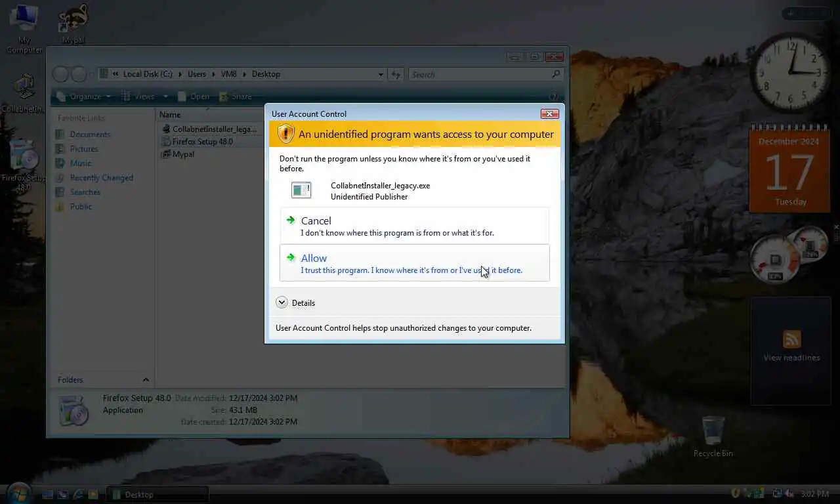
Task: Refresh the Explorer folder view
Action: (x=396, y=74)
